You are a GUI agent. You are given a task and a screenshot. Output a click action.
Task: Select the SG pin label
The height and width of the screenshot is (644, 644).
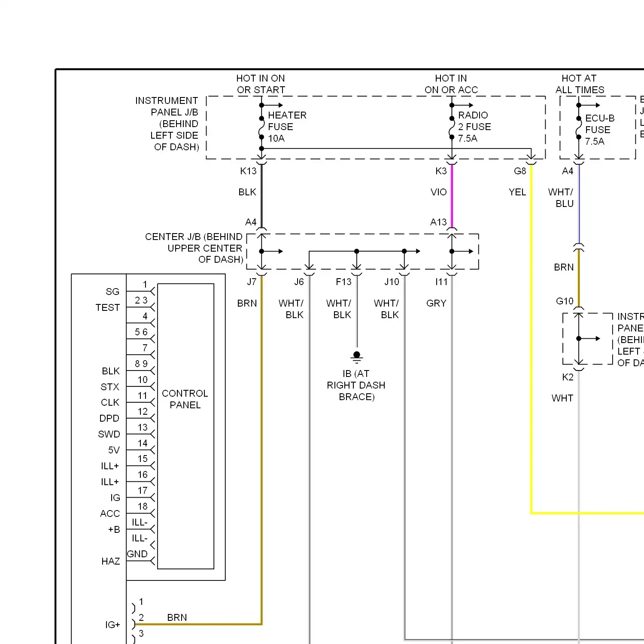112,292
